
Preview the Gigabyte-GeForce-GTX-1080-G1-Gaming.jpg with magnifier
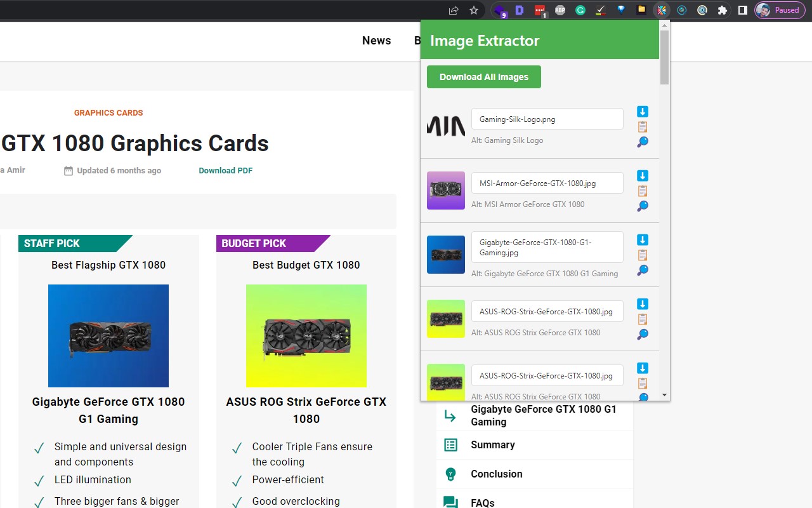(642, 270)
